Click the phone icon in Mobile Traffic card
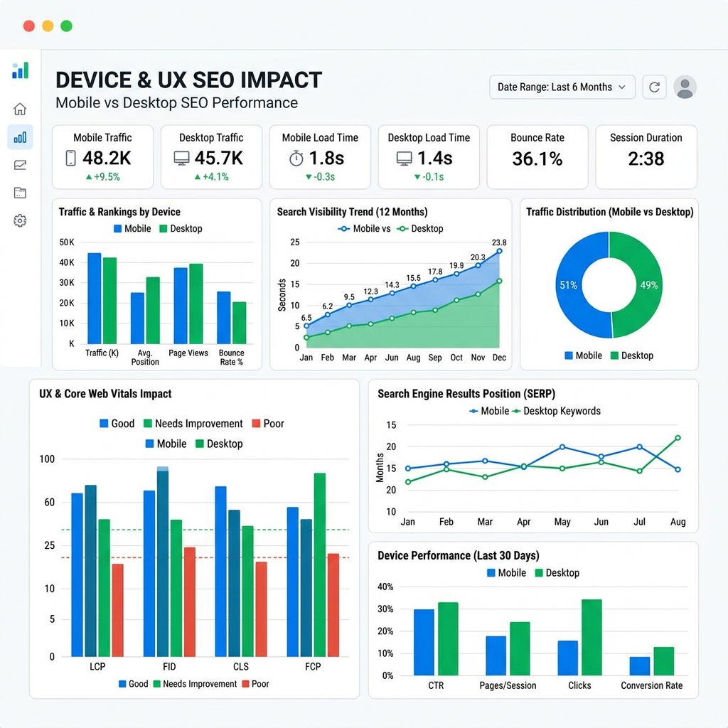Viewport: 728px width, 728px height. (70, 159)
